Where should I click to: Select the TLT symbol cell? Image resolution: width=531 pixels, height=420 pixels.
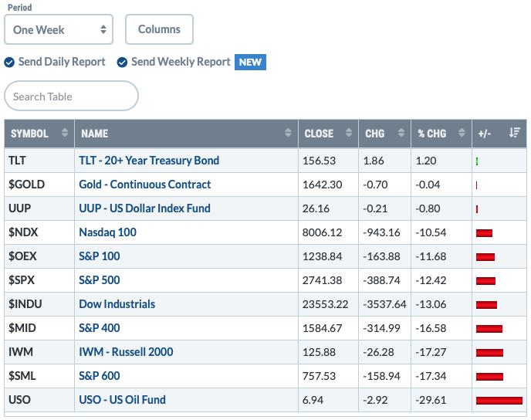pyautogui.click(x=39, y=161)
